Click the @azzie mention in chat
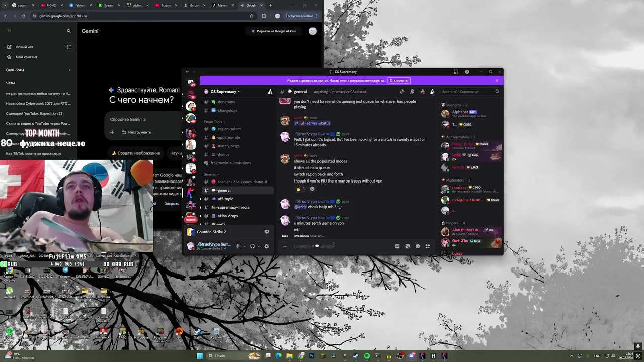 pos(300,207)
